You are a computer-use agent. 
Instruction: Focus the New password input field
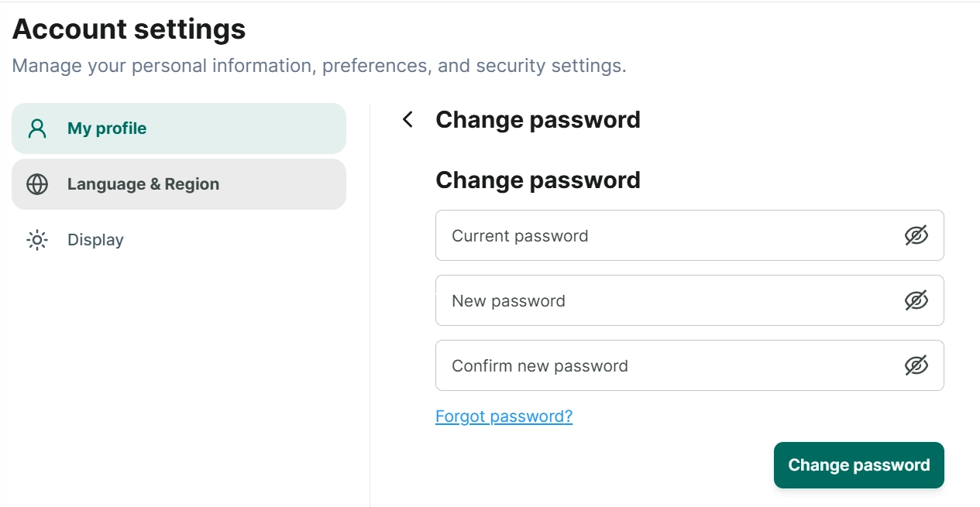point(689,300)
